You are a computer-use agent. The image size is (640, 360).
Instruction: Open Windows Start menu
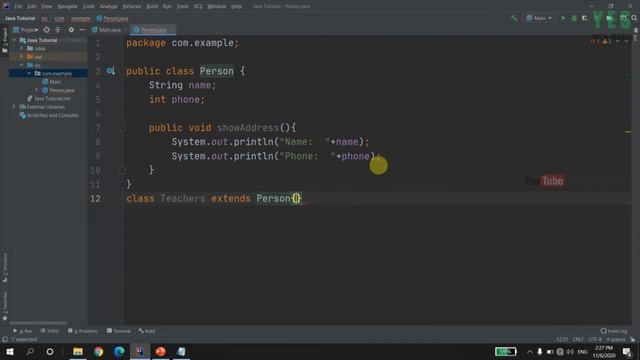(x=10, y=351)
